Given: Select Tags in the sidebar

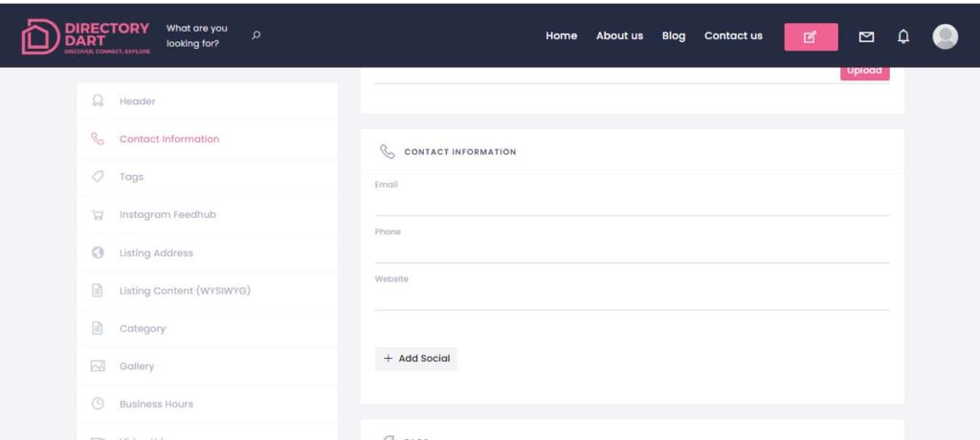Looking at the screenshot, I should point(207,177).
